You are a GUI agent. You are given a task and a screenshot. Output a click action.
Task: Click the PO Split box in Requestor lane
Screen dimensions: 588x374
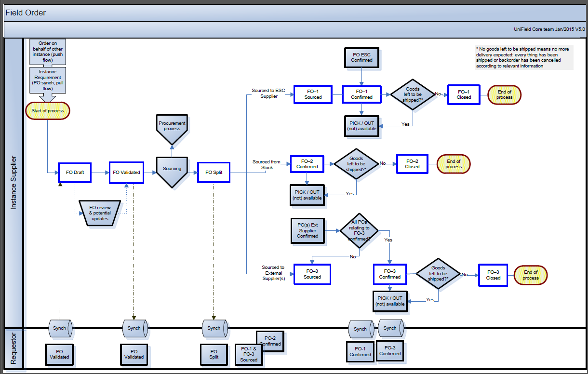pos(214,354)
